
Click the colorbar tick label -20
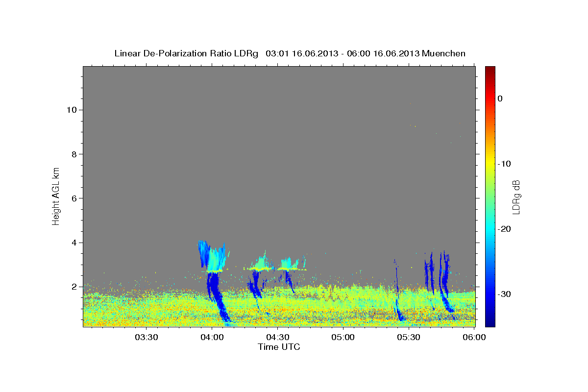click(504, 229)
